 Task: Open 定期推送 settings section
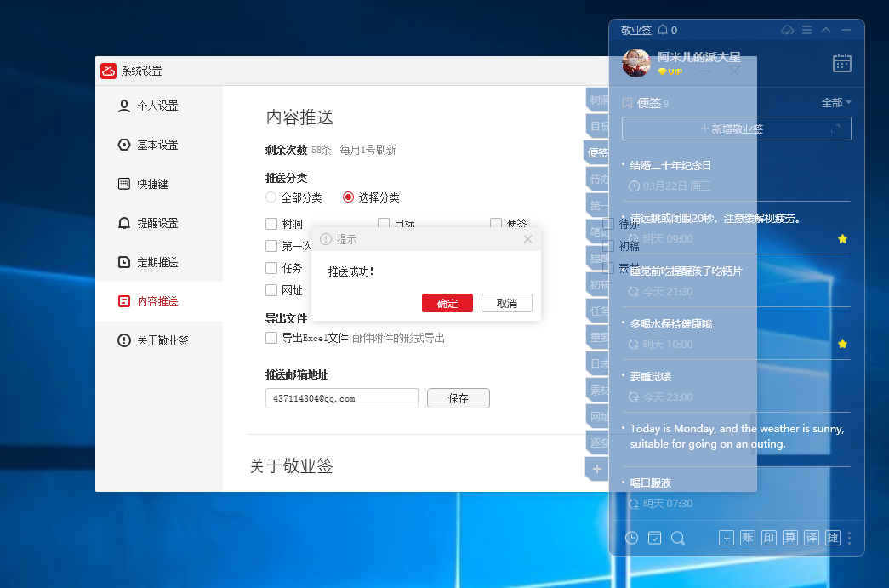(158, 262)
